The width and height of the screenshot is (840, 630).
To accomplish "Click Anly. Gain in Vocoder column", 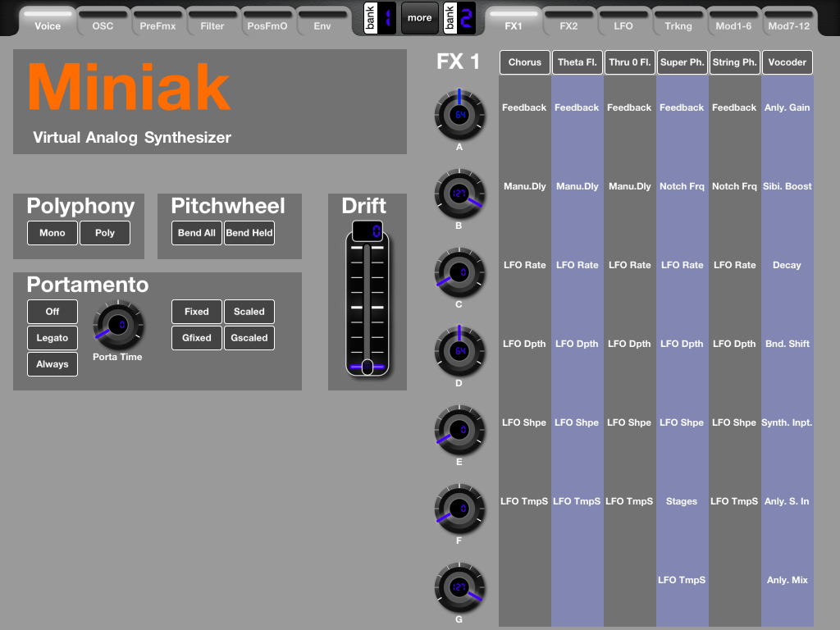I will 787,107.
